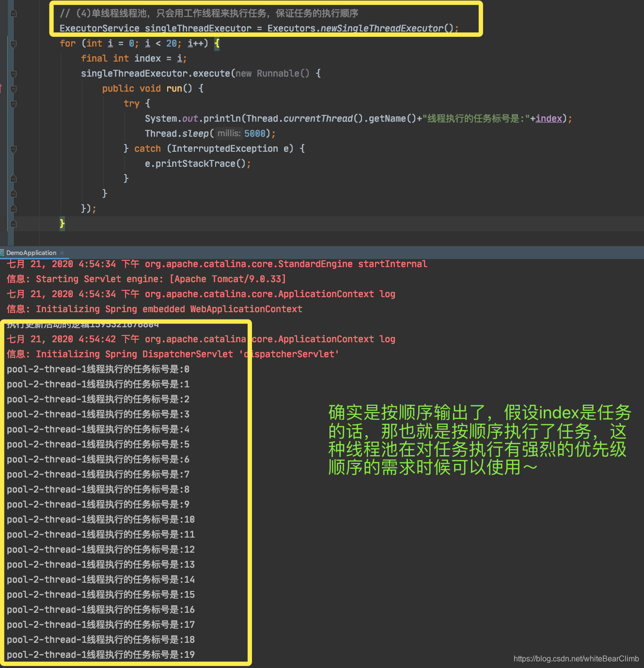Click fold end marker beside catch closing brace

pyautogui.click(x=14, y=179)
